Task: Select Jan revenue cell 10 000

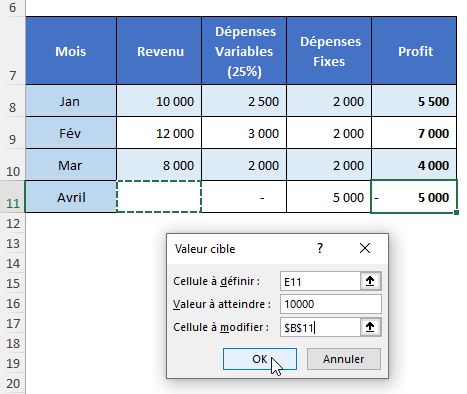Action: tap(159, 101)
